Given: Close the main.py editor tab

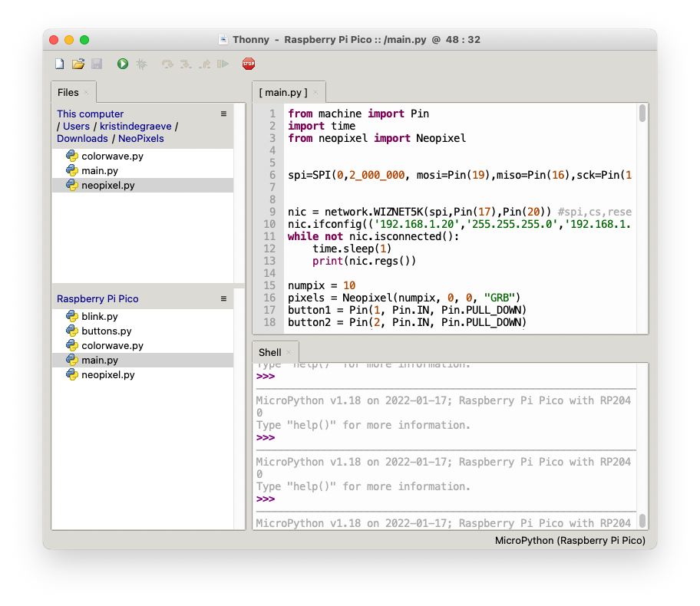Looking at the screenshot, I should coord(315,92).
